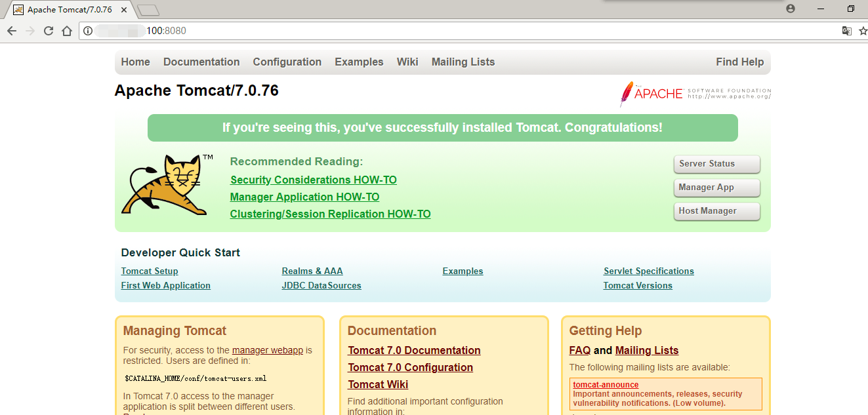
Task: Click the Getting Help heading
Action: [606, 331]
